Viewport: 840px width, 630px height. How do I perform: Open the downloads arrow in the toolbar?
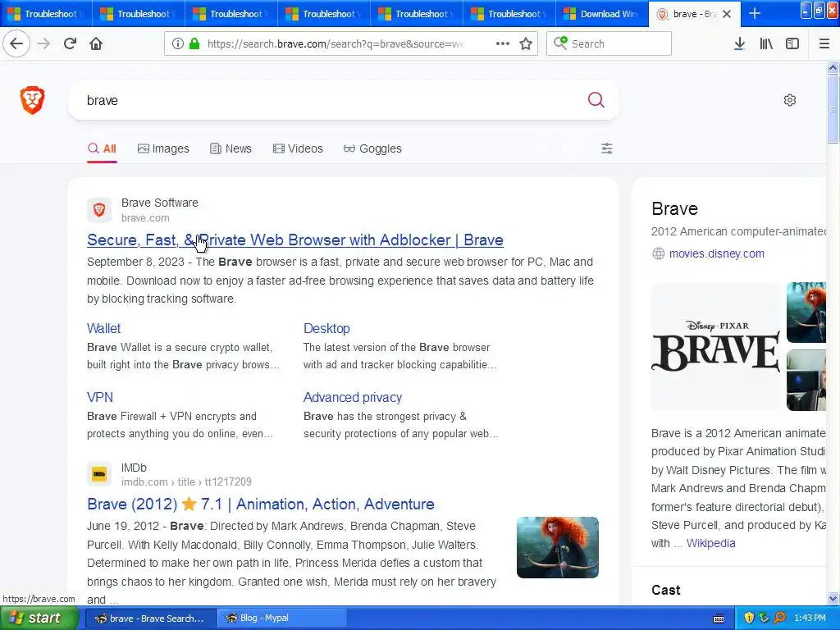click(739, 43)
